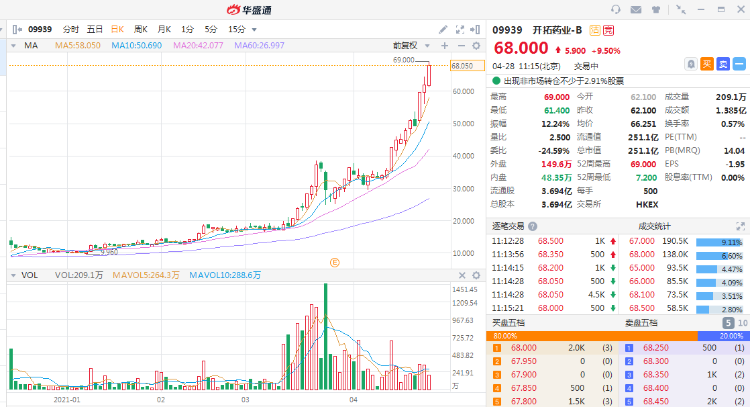Switch to 1分 minute chart
Screen dimensions: 750x407
click(188, 30)
